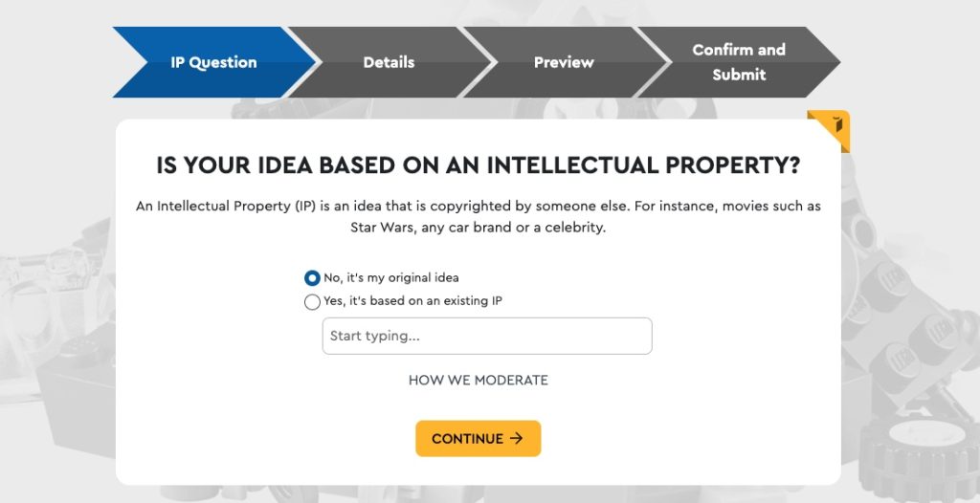
Task: Click the Intellectual Property question heading
Action: click(478, 165)
